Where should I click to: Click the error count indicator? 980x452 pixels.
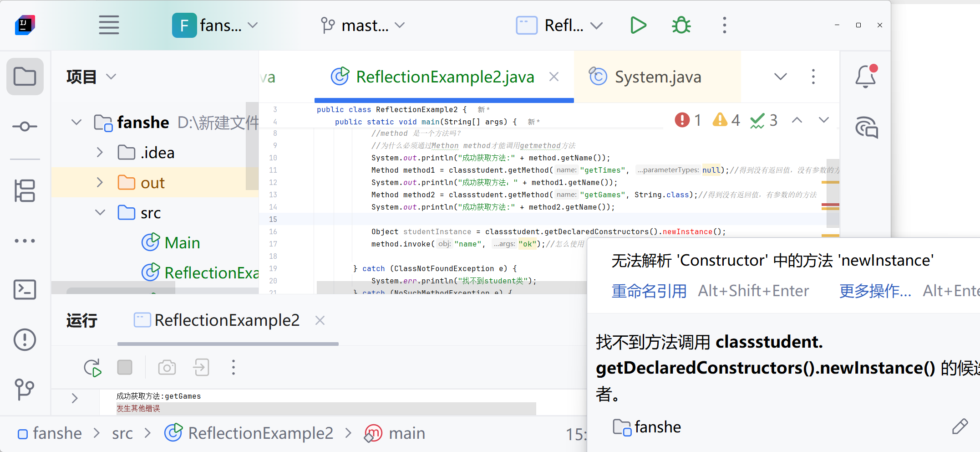(688, 120)
